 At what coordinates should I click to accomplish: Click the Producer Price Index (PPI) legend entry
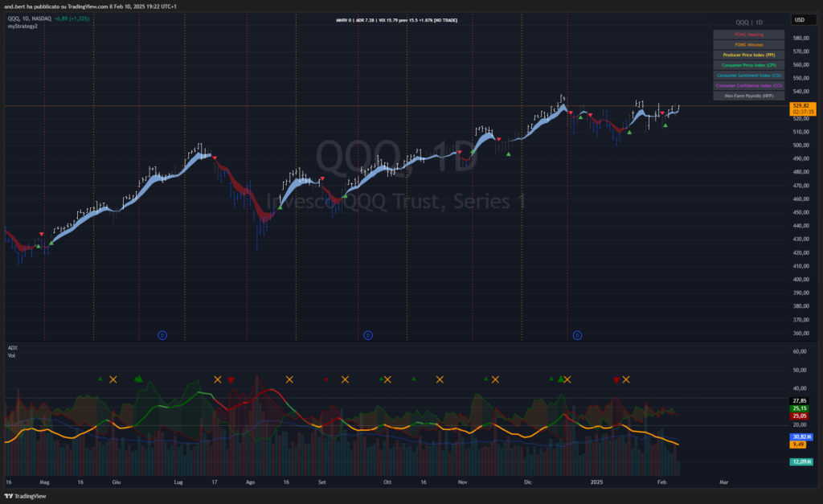pos(748,55)
